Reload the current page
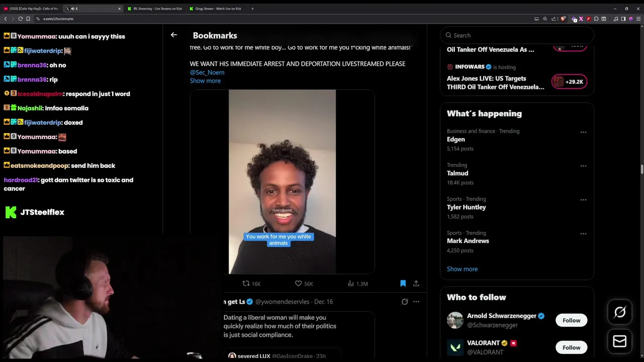The image size is (644, 362). click(x=21, y=19)
